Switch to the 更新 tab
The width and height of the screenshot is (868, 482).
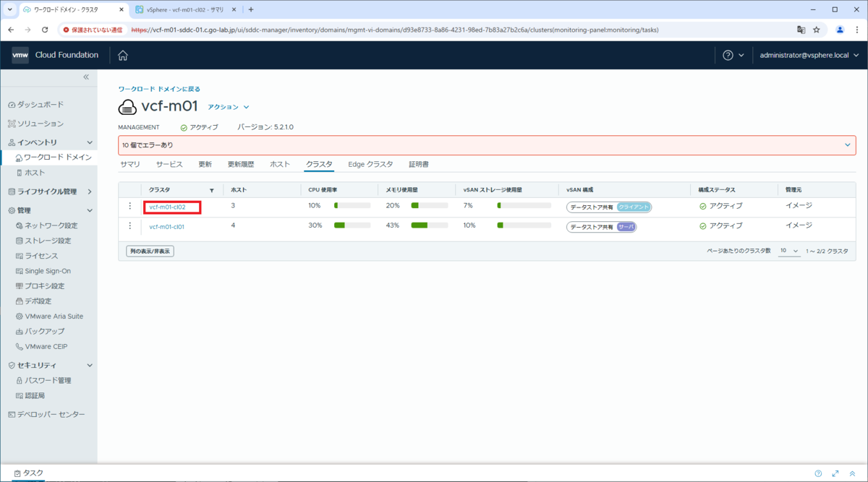click(205, 164)
